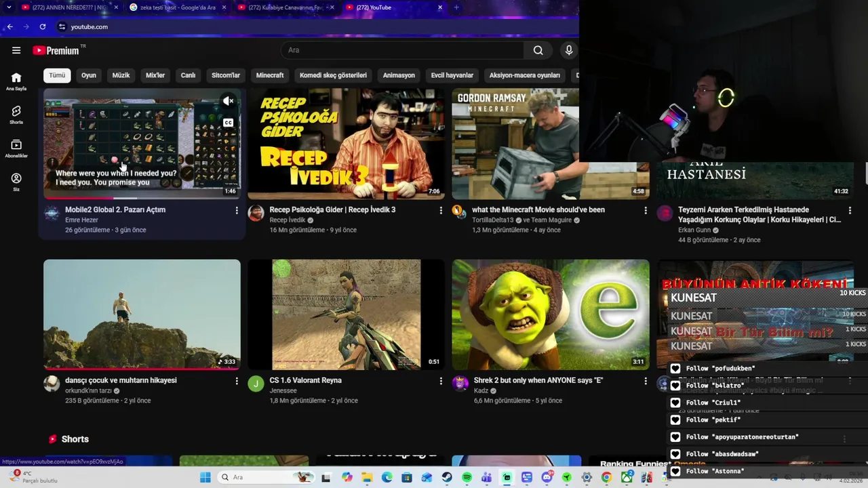868x488 pixels.
Task: Reload the YouTube page
Action: pos(42,26)
